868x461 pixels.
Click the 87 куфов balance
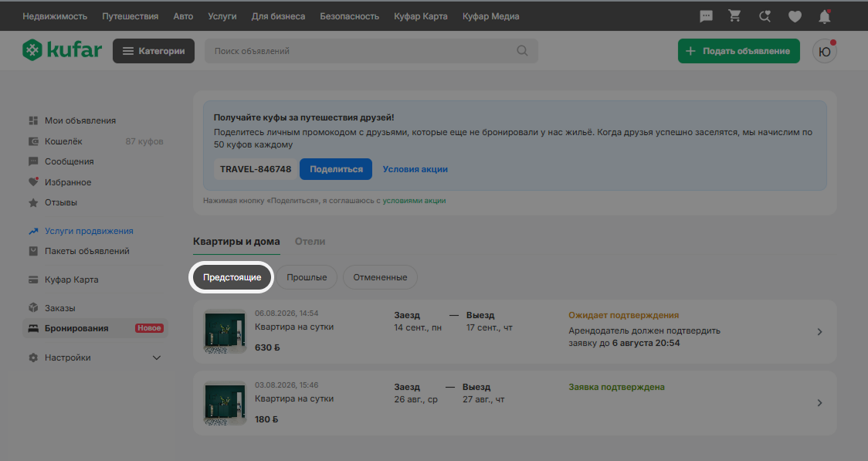[x=144, y=141]
